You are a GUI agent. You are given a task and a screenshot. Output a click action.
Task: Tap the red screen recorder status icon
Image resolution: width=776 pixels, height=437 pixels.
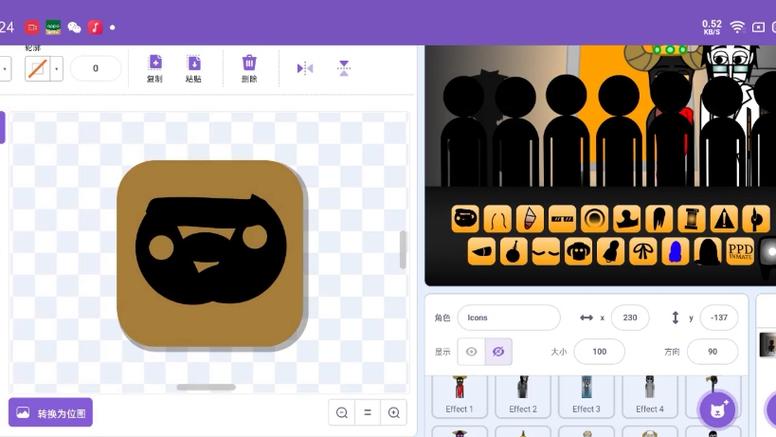(32, 27)
